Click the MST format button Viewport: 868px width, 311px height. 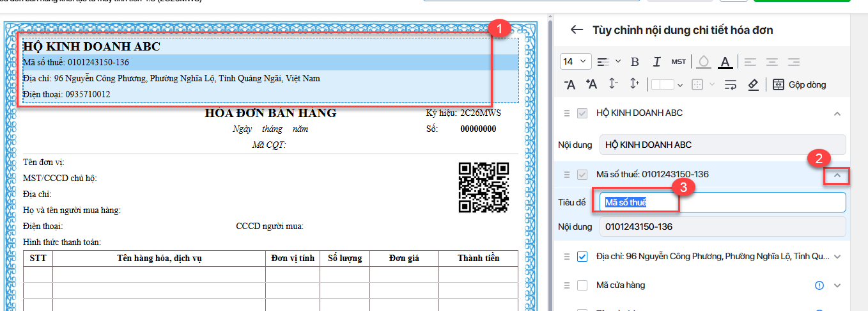[x=678, y=62]
